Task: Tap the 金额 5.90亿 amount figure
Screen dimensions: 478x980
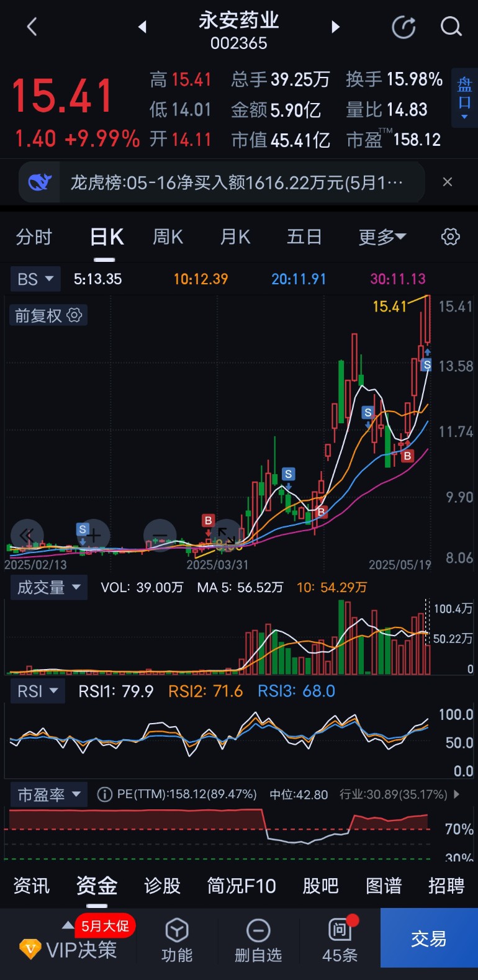Action: click(276, 110)
